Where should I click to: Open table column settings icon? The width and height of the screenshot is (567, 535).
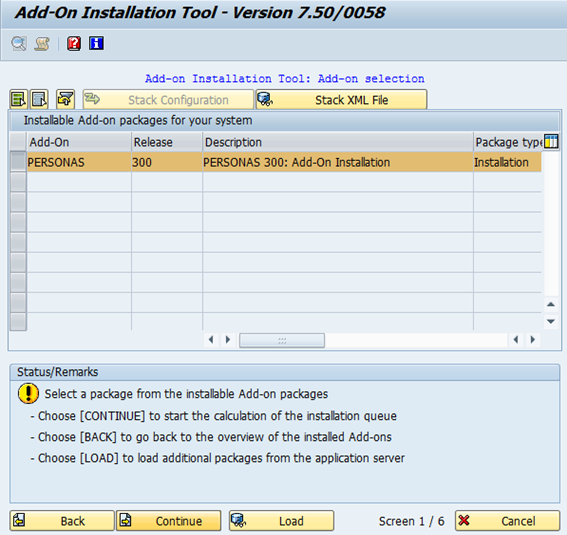551,141
